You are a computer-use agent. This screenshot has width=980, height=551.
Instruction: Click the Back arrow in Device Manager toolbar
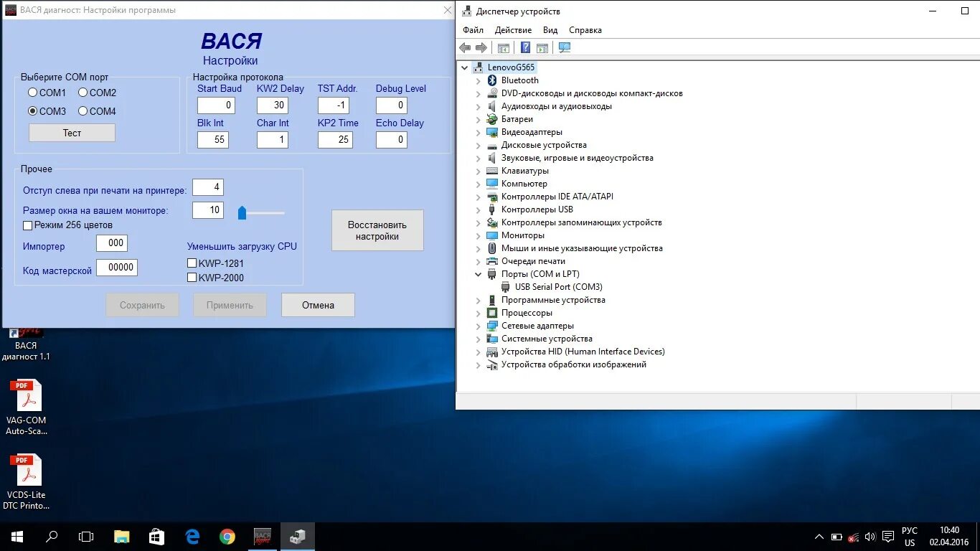click(465, 48)
